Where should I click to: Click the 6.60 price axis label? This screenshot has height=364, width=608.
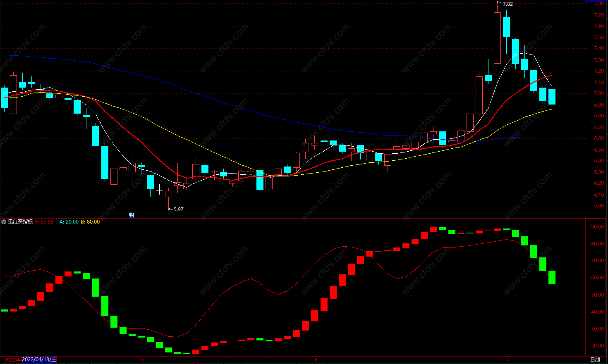tap(599, 139)
